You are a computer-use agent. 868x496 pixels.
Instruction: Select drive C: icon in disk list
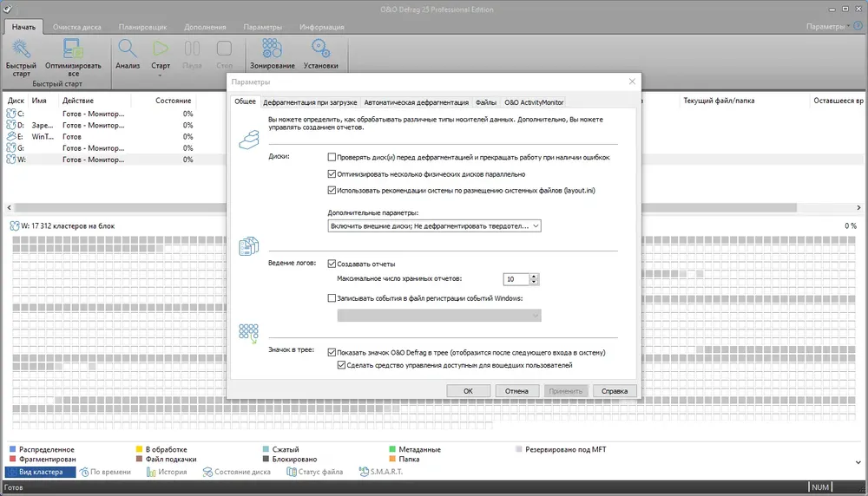pyautogui.click(x=11, y=114)
